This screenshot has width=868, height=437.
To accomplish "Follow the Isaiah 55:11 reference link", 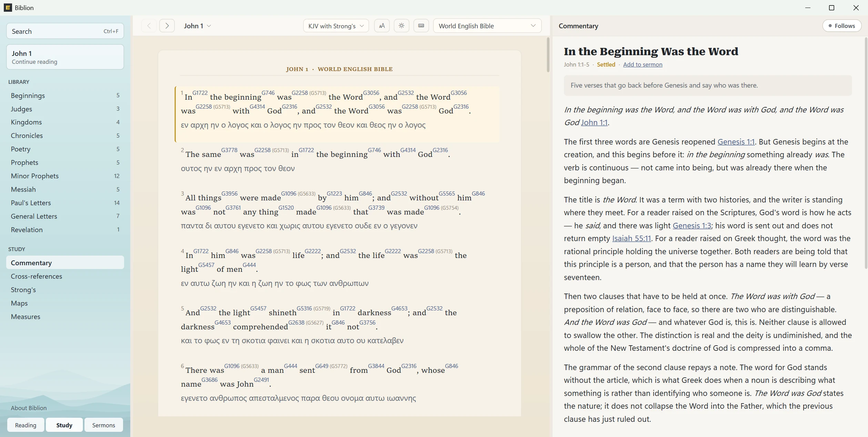I will tap(632, 238).
